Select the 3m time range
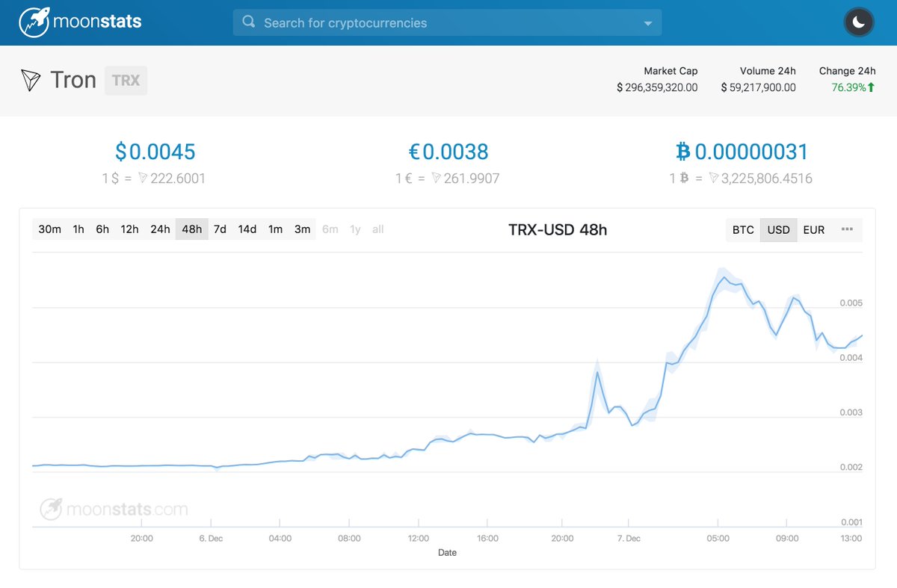The image size is (897, 588). pyautogui.click(x=302, y=229)
